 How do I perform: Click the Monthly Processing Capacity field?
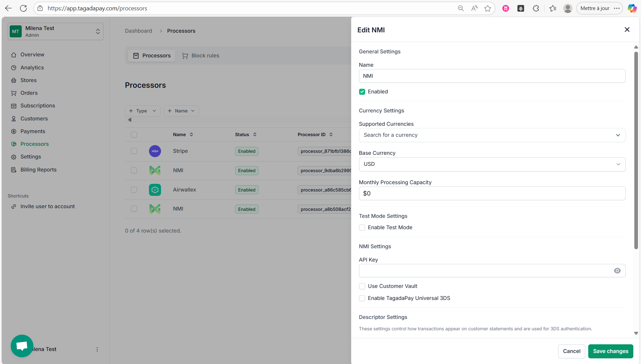492,194
